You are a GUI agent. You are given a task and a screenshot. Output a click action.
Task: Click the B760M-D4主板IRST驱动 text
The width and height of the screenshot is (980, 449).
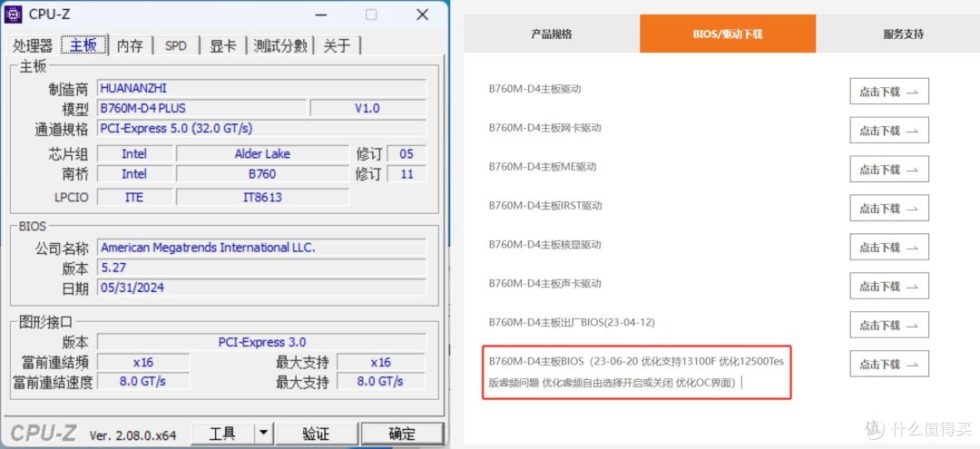tap(545, 206)
